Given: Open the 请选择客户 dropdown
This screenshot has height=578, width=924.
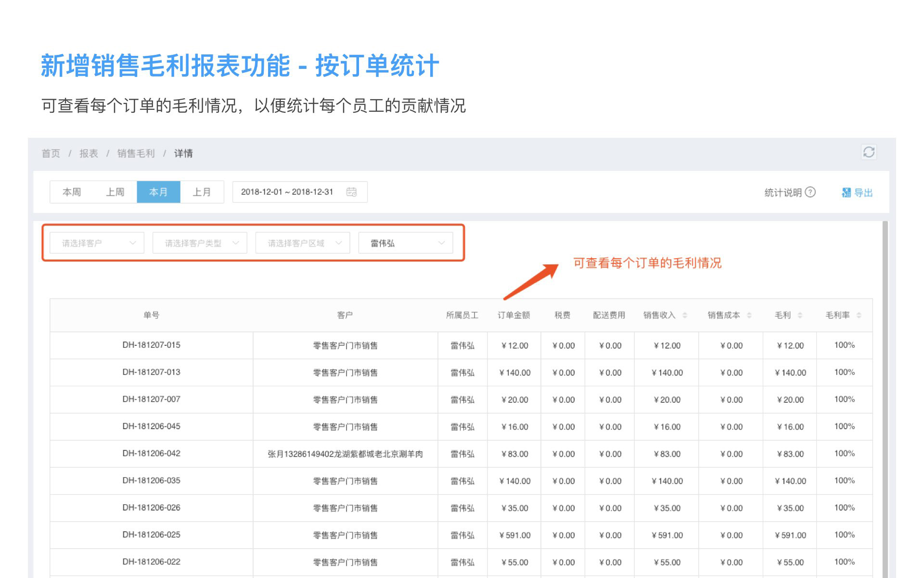Looking at the screenshot, I should coord(97,243).
